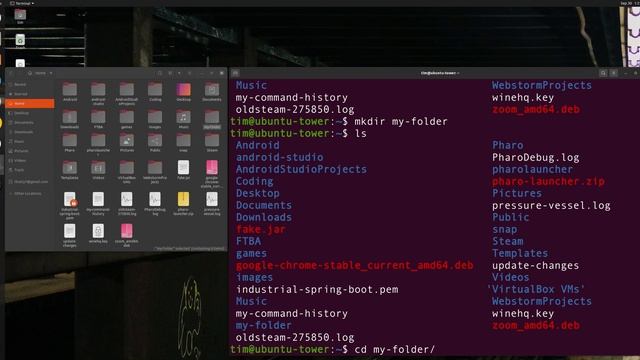Open the snap folder in Files

pos(183,141)
